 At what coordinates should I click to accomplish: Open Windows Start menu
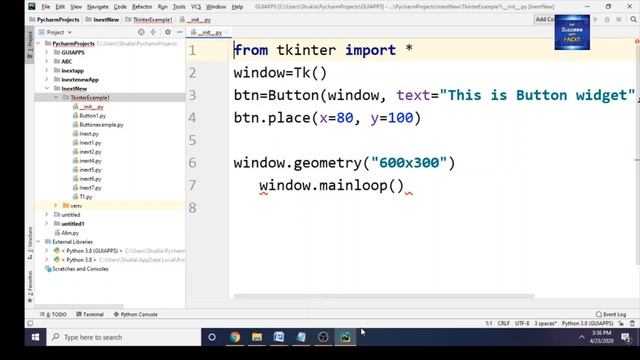(36, 337)
